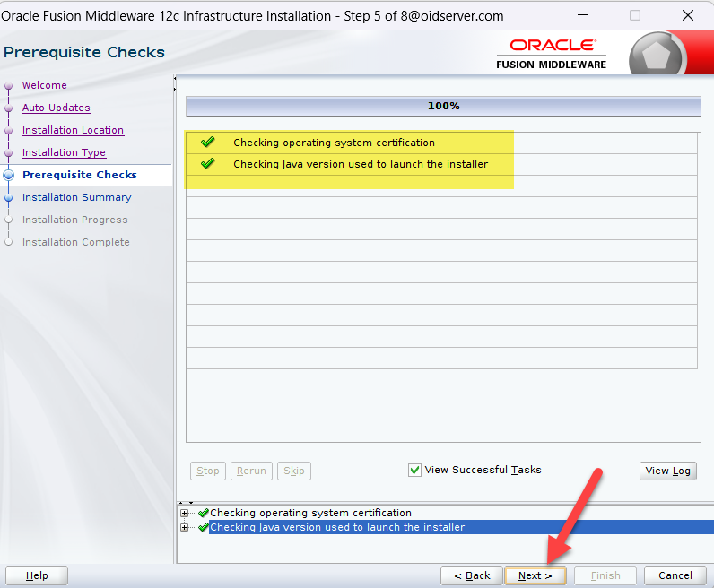The width and height of the screenshot is (714, 588).
Task: Click the 100% progress bar
Action: coord(443,107)
